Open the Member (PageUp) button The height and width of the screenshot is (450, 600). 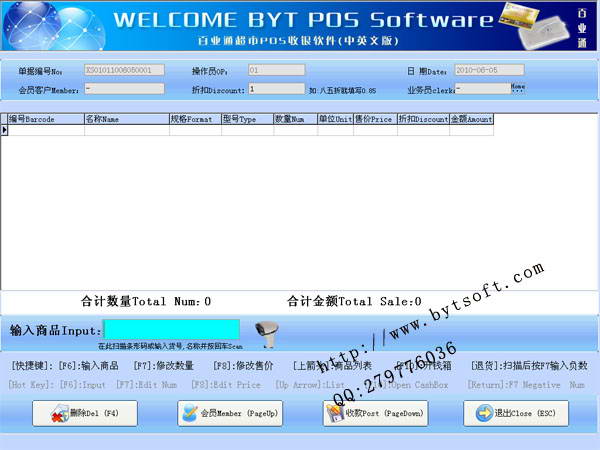[230, 413]
